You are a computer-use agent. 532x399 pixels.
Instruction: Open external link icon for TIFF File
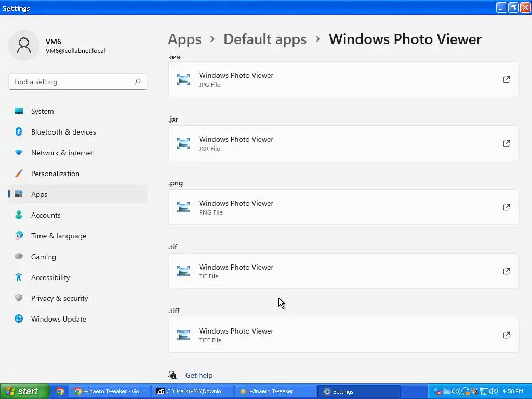click(x=506, y=335)
